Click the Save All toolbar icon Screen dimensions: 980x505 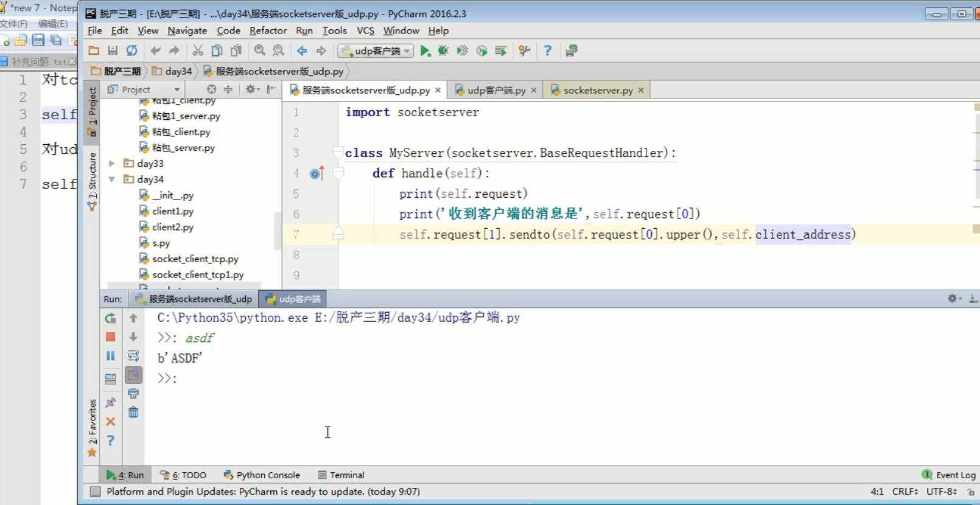point(113,50)
